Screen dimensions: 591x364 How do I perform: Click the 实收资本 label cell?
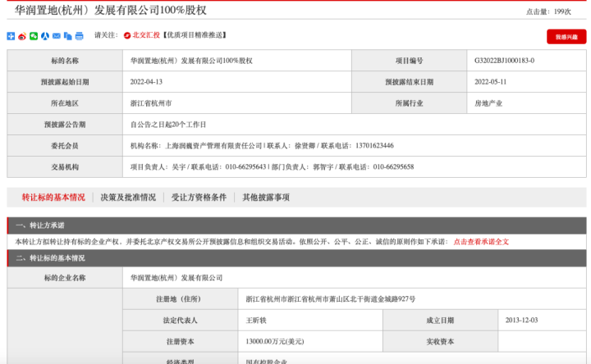440,341
